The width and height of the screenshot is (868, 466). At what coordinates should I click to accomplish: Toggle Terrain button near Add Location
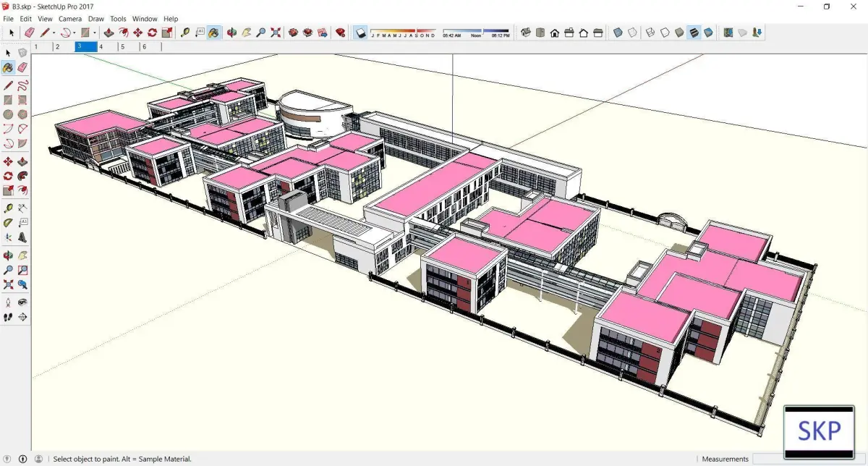(742, 33)
